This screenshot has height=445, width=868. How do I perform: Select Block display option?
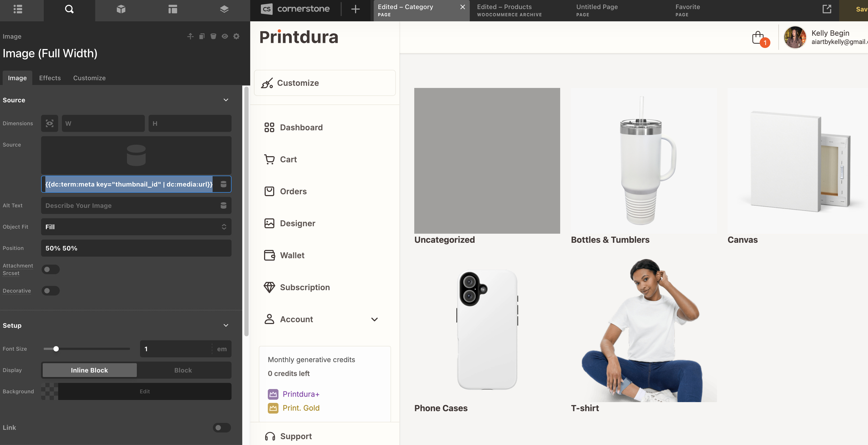(183, 370)
